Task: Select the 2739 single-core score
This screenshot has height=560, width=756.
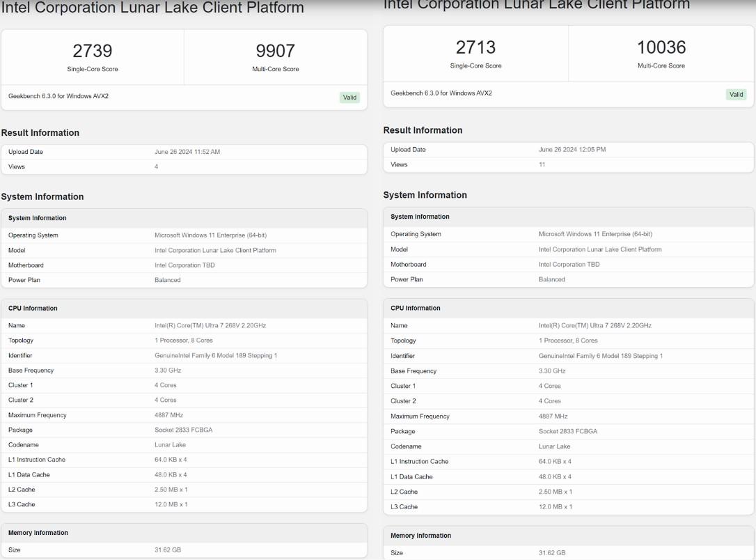Action: point(92,51)
